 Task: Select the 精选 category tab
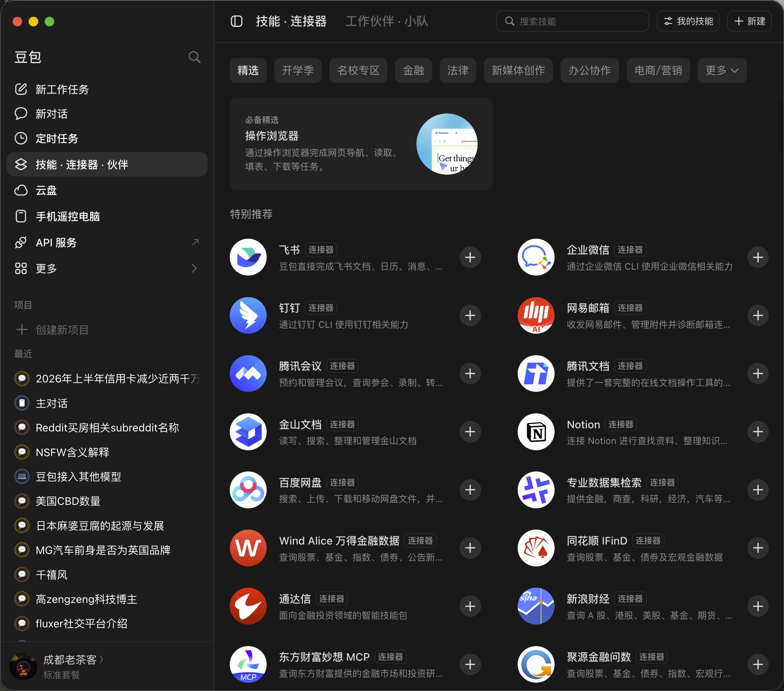coord(248,71)
